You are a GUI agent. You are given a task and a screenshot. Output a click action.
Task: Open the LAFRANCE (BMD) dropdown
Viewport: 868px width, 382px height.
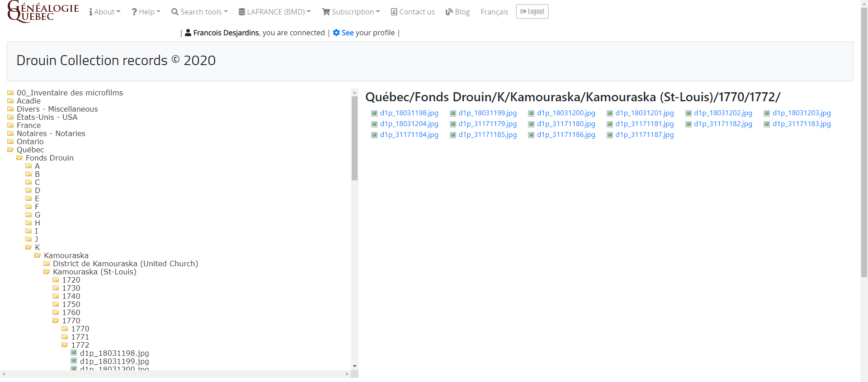275,12
